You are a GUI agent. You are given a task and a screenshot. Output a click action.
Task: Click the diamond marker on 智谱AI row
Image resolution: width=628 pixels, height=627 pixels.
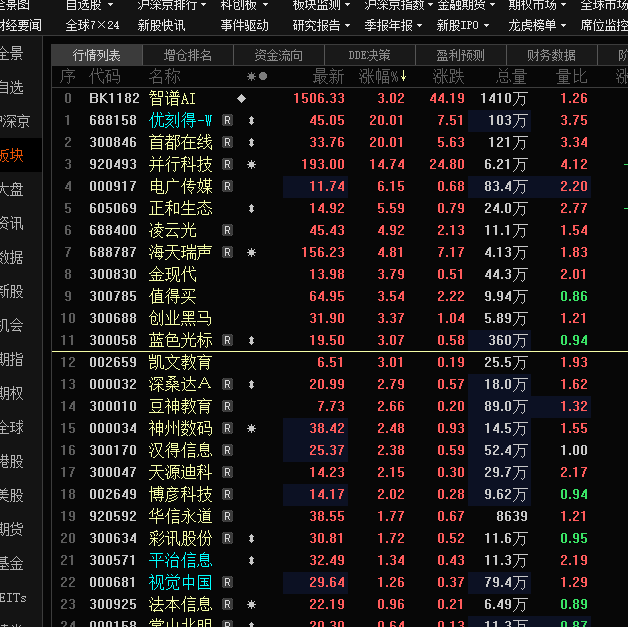(x=242, y=98)
